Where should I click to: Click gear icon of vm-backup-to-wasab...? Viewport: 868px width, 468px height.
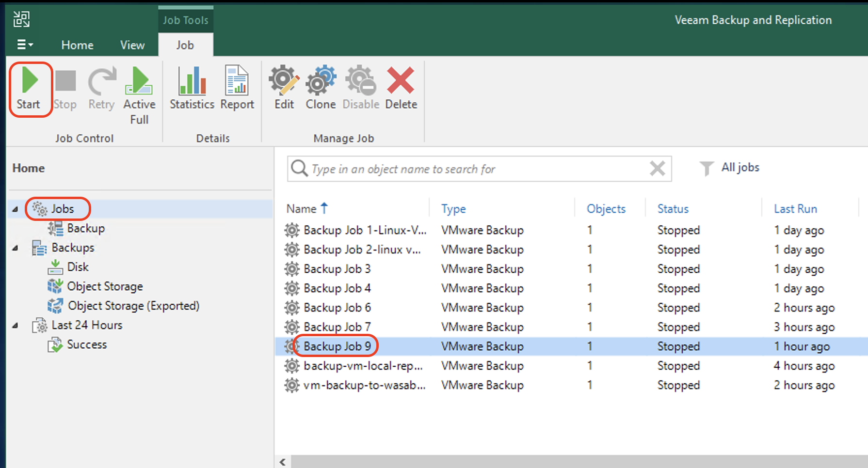tap(292, 385)
